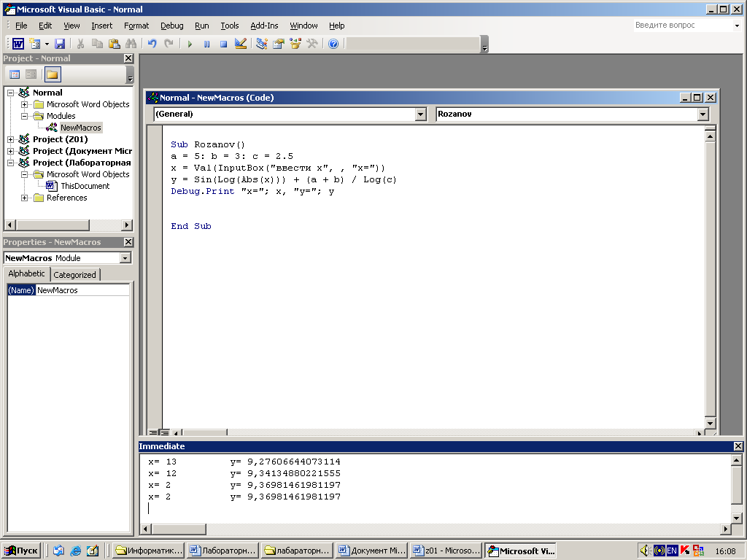Open Visual Basic Help question mark icon

click(x=333, y=44)
